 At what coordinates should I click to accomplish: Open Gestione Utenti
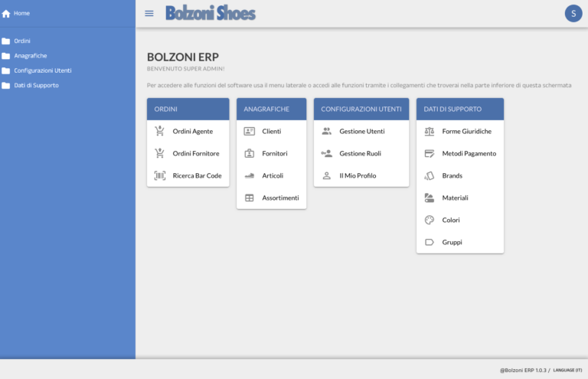pyautogui.click(x=362, y=131)
